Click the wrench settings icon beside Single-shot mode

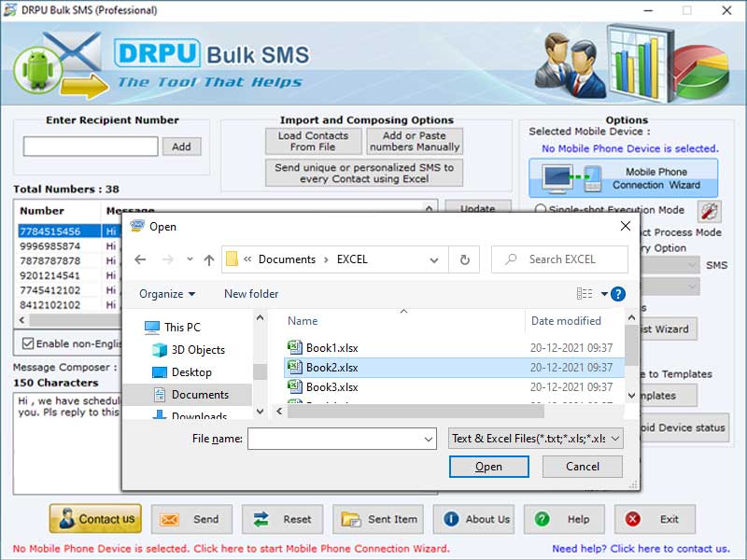coord(710,211)
